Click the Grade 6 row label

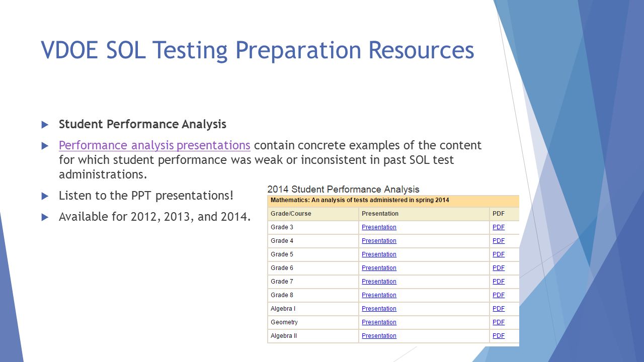pos(282,268)
